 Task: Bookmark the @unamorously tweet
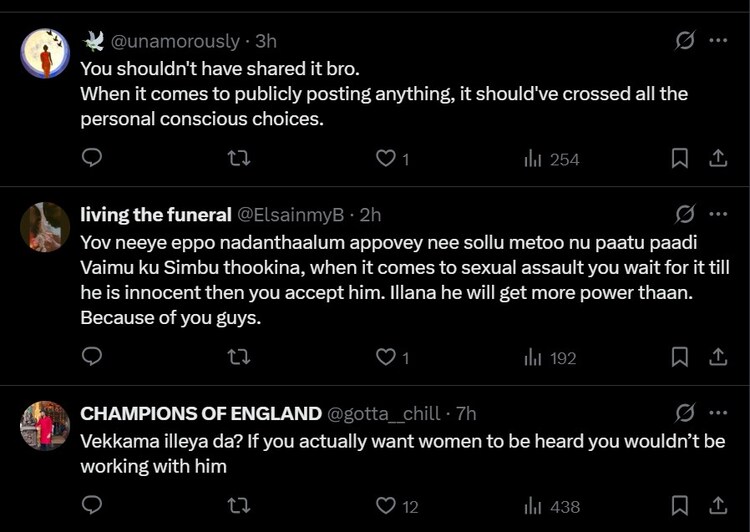679,158
